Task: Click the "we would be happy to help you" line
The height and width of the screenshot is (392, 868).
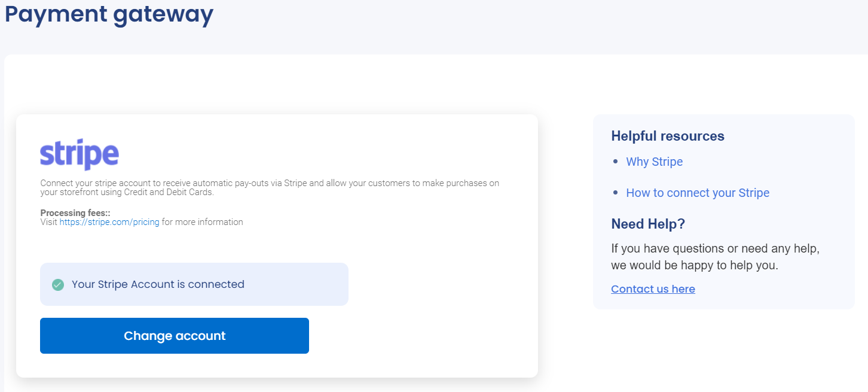Action: coord(694,265)
